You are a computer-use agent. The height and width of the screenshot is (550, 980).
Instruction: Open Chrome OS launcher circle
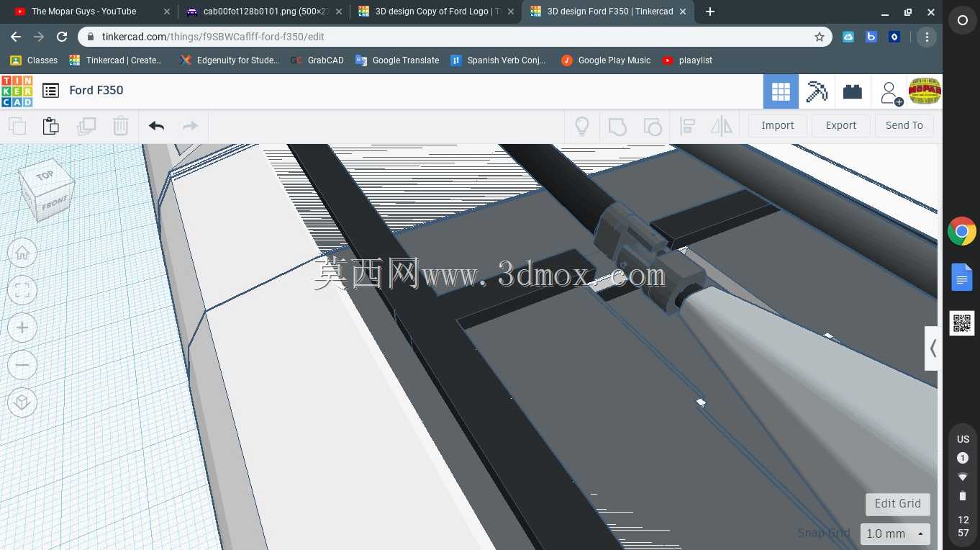pos(962,21)
